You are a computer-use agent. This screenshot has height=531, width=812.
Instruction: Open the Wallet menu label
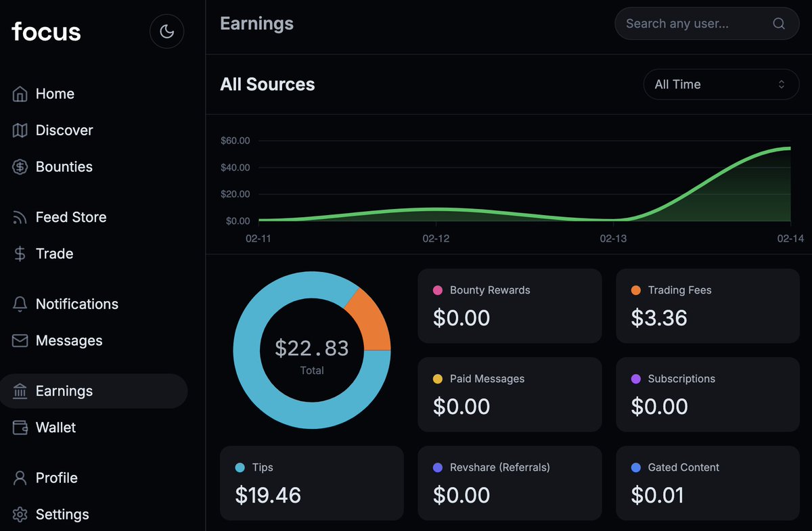55,428
